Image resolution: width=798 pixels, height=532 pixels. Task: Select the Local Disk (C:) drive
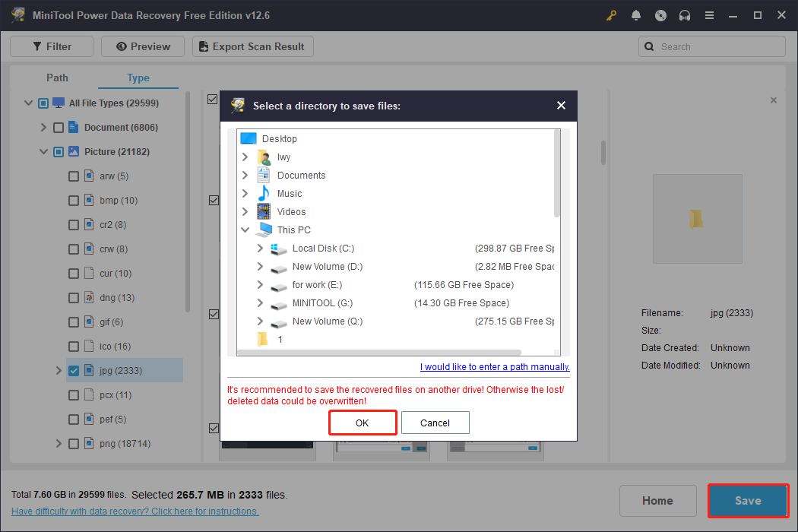point(322,248)
